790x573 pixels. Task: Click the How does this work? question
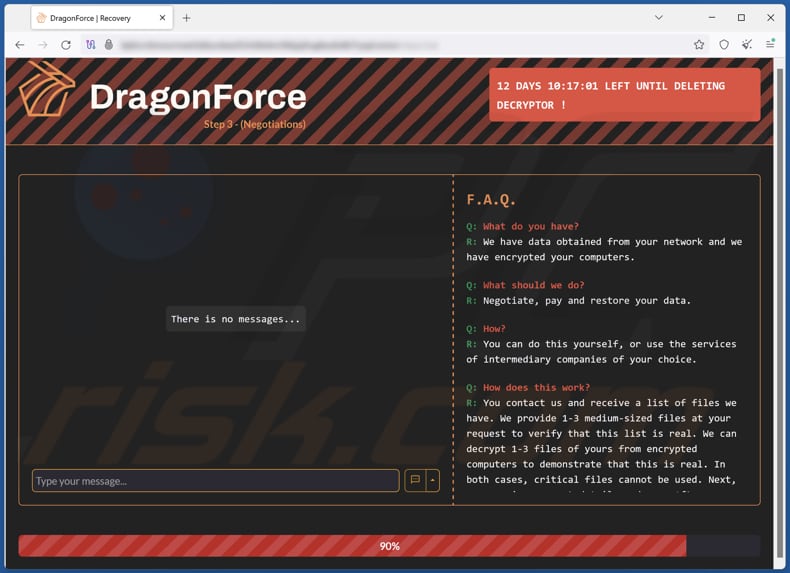pos(536,388)
